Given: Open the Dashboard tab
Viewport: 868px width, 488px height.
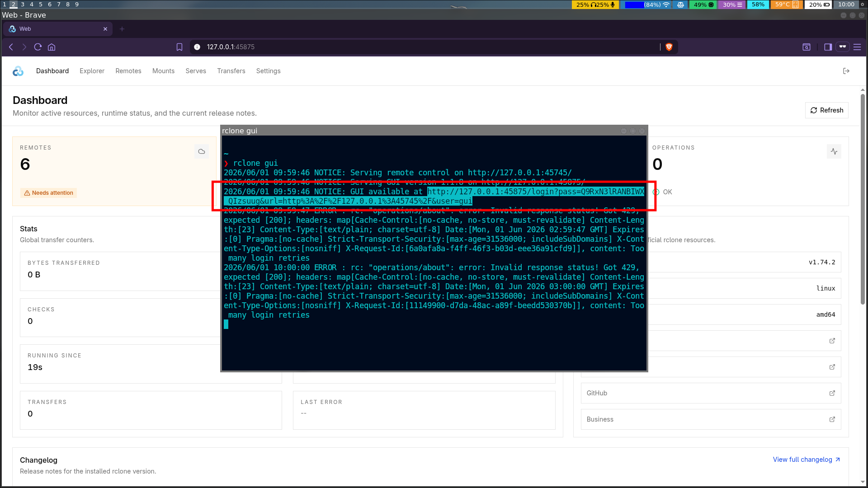Looking at the screenshot, I should [x=52, y=71].
